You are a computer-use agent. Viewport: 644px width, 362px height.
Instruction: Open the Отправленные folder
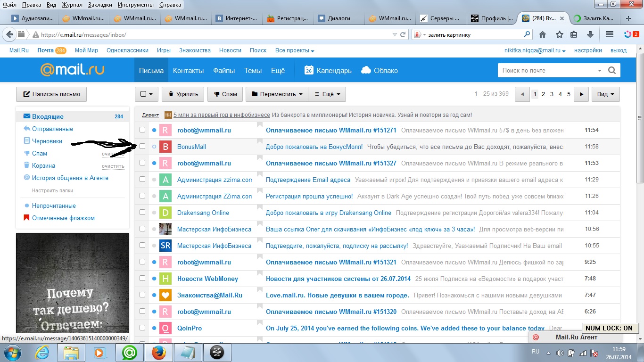pyautogui.click(x=52, y=129)
